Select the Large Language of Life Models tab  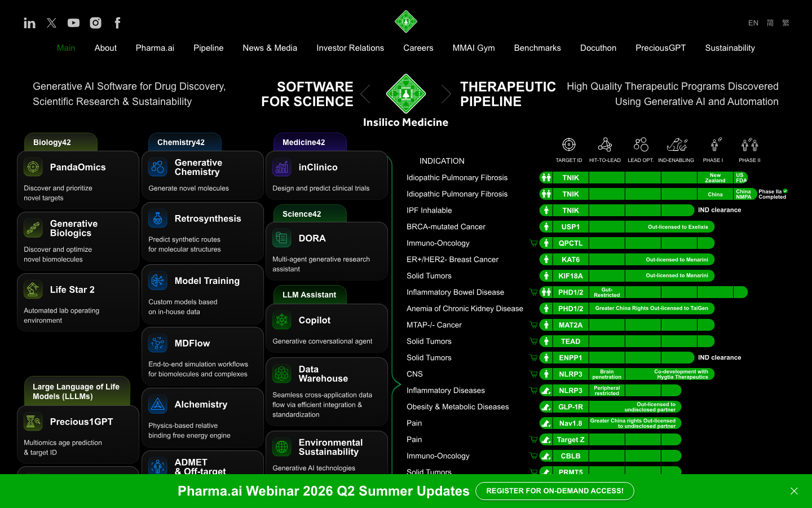pos(77,391)
